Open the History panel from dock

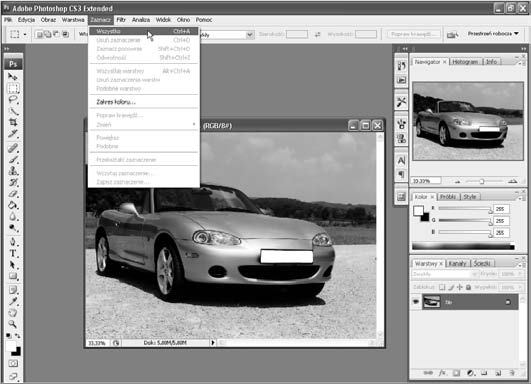(x=402, y=66)
